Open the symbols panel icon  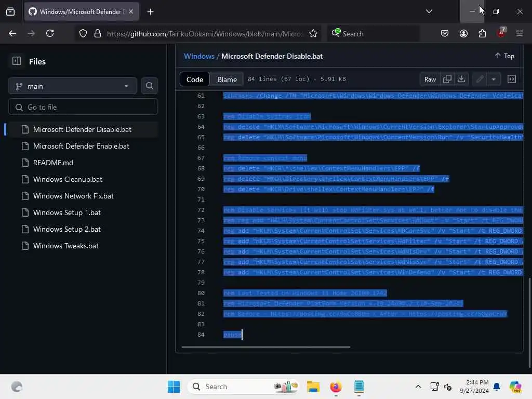512,79
